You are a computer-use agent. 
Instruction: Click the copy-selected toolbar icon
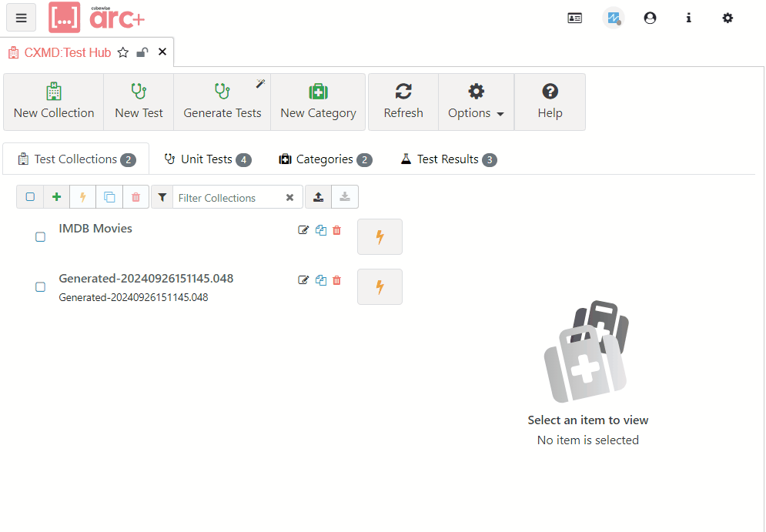click(109, 197)
